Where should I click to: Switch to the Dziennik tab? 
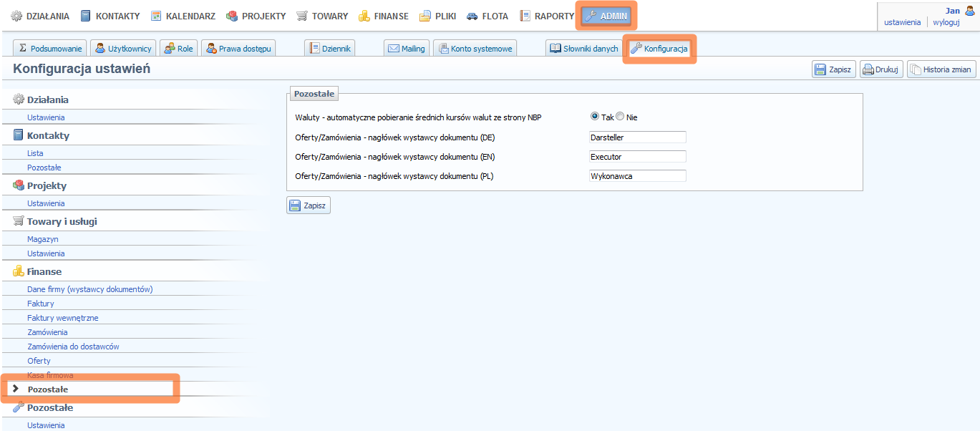click(330, 49)
